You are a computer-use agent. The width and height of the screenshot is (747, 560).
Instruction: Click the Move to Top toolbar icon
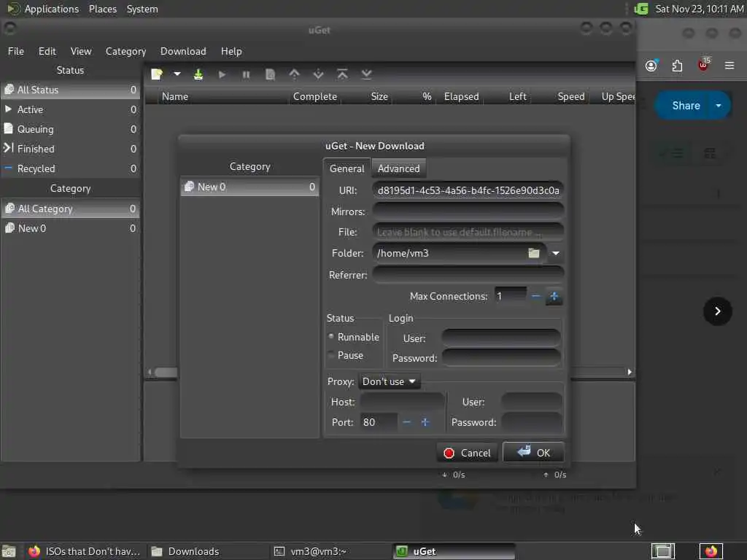click(342, 74)
